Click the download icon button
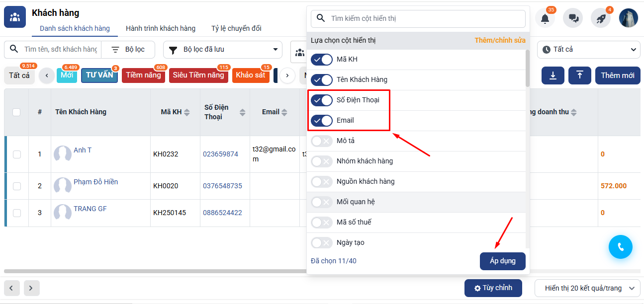The height and width of the screenshot is (304, 644). click(553, 76)
